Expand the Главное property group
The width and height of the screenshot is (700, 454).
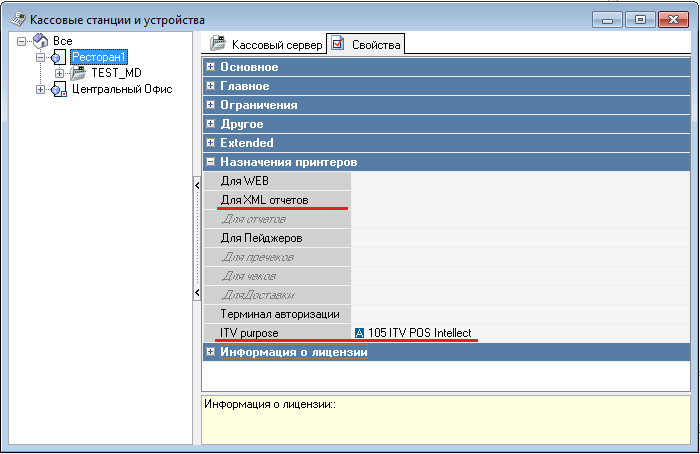click(210, 86)
